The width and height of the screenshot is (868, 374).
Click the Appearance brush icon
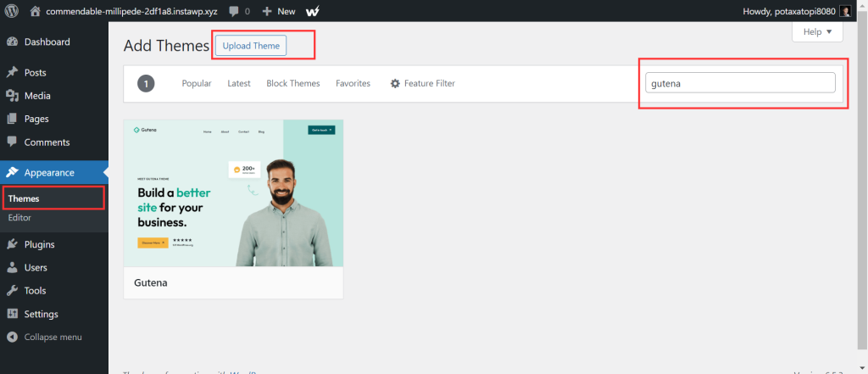tap(12, 172)
